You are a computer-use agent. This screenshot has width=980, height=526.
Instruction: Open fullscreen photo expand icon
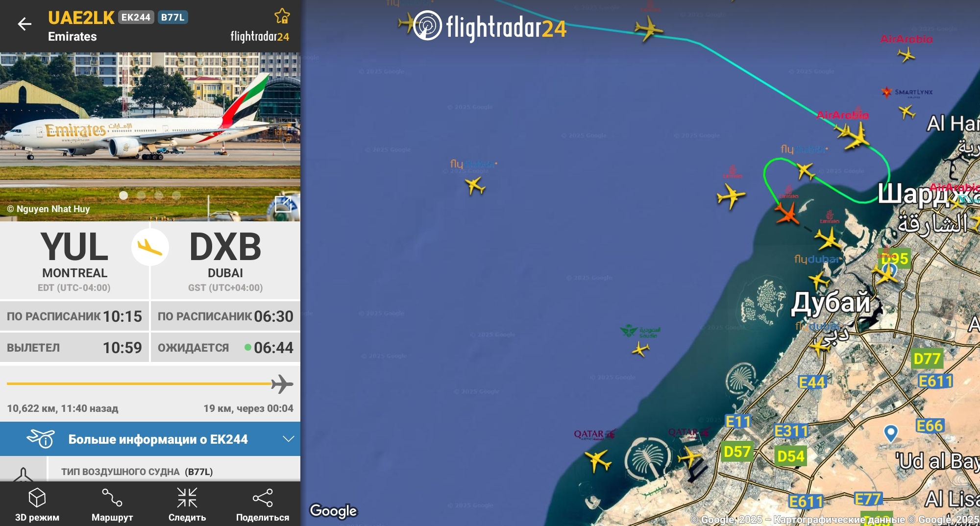click(284, 204)
